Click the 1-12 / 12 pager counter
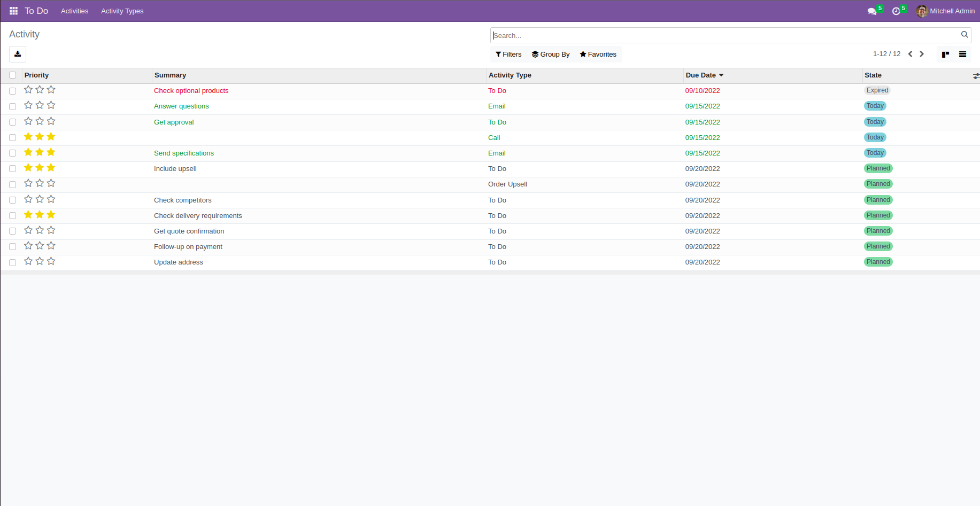Viewport: 980px width, 506px height. (886, 54)
